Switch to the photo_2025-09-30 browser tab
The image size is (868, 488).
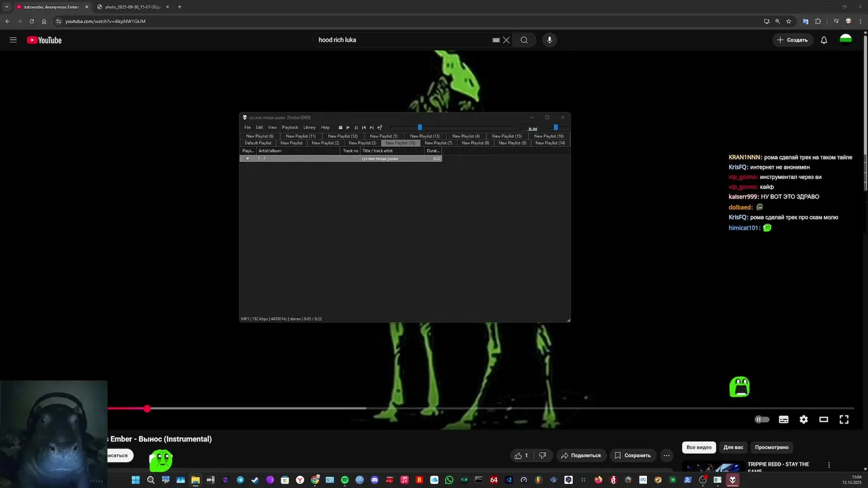(x=132, y=7)
